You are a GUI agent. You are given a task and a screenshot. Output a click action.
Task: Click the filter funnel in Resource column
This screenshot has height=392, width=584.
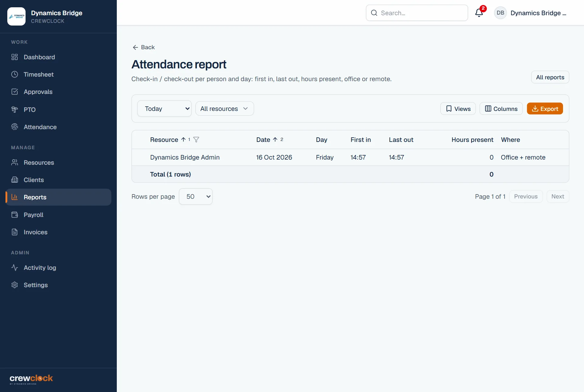(196, 139)
